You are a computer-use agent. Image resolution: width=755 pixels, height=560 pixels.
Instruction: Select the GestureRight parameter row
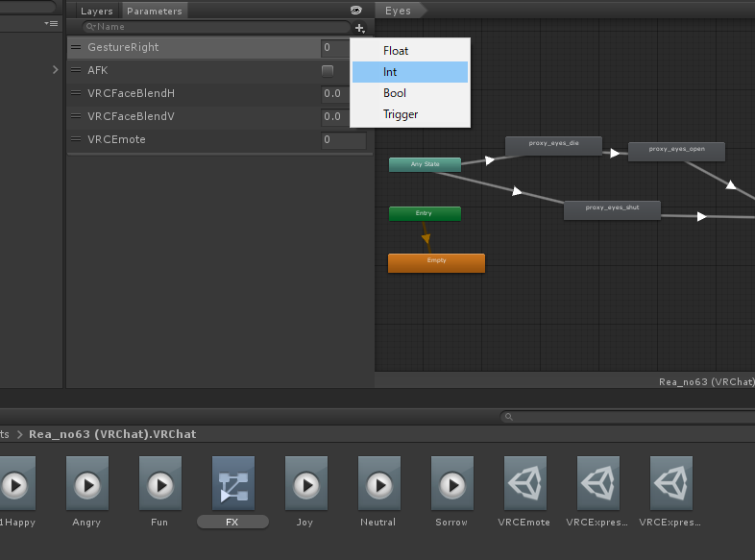point(209,47)
